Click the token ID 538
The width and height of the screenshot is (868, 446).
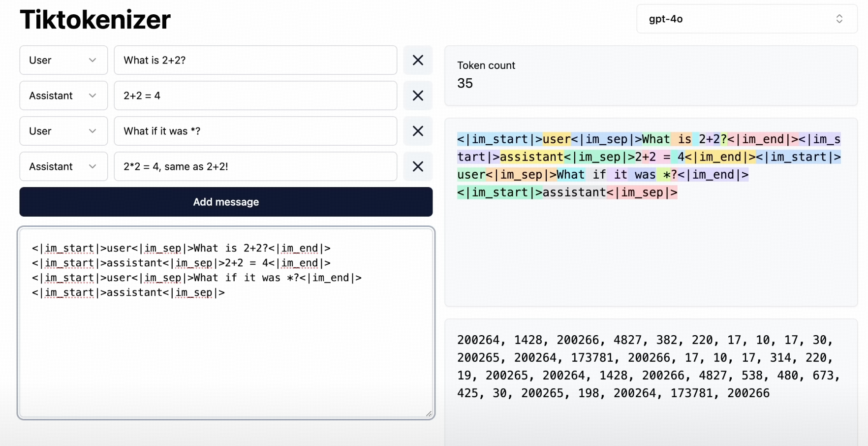(x=752, y=376)
